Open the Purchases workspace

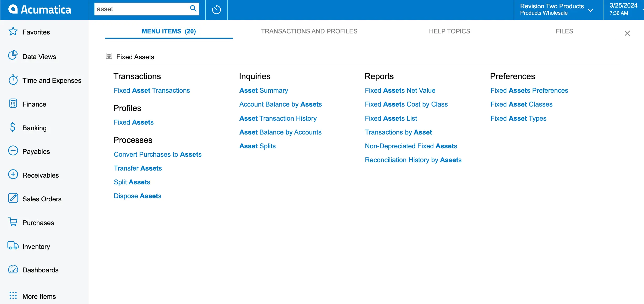pos(38,223)
